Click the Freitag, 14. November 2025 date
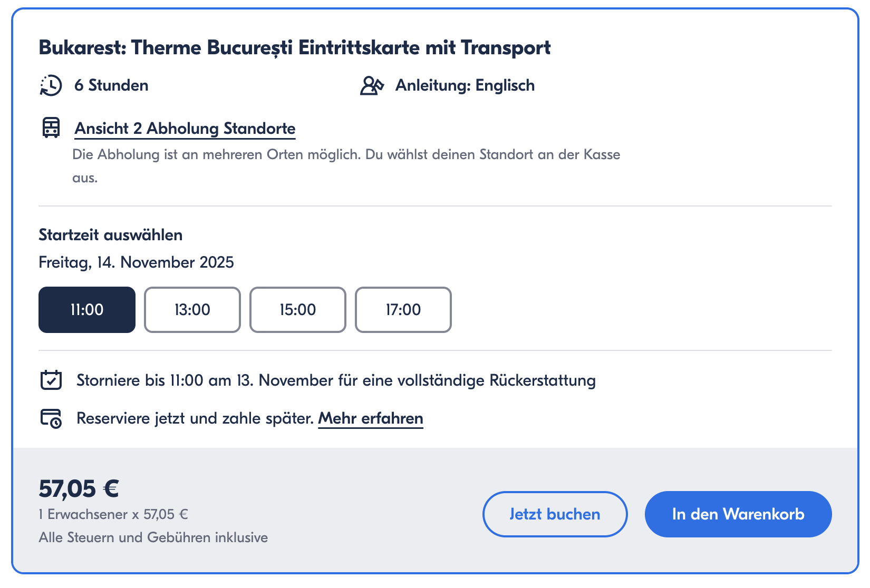 136,262
